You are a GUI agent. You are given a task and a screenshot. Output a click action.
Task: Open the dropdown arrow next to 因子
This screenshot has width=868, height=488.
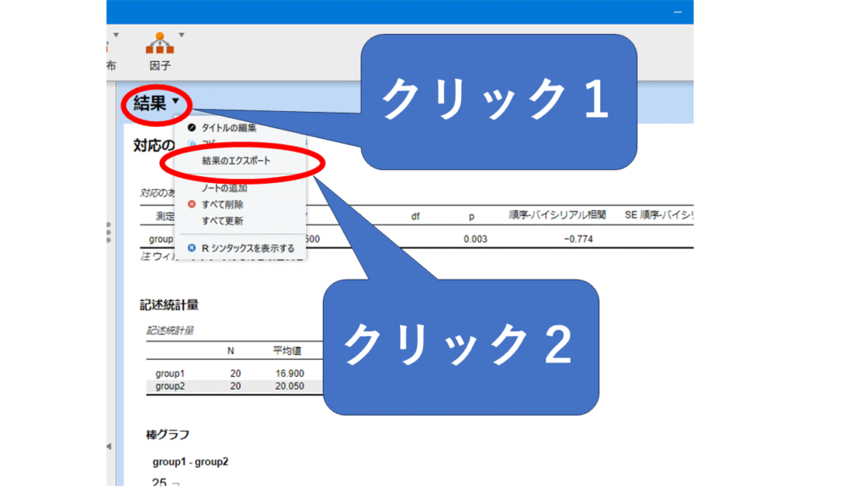pos(181,36)
